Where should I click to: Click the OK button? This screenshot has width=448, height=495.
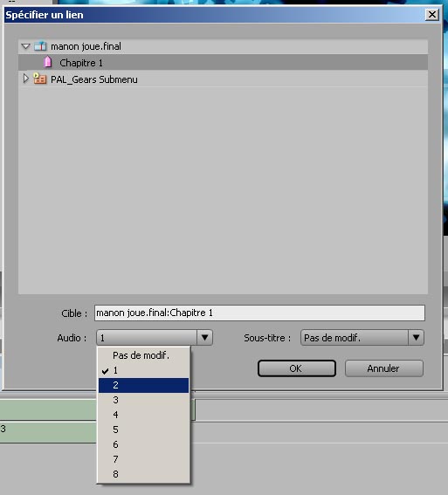(x=296, y=368)
